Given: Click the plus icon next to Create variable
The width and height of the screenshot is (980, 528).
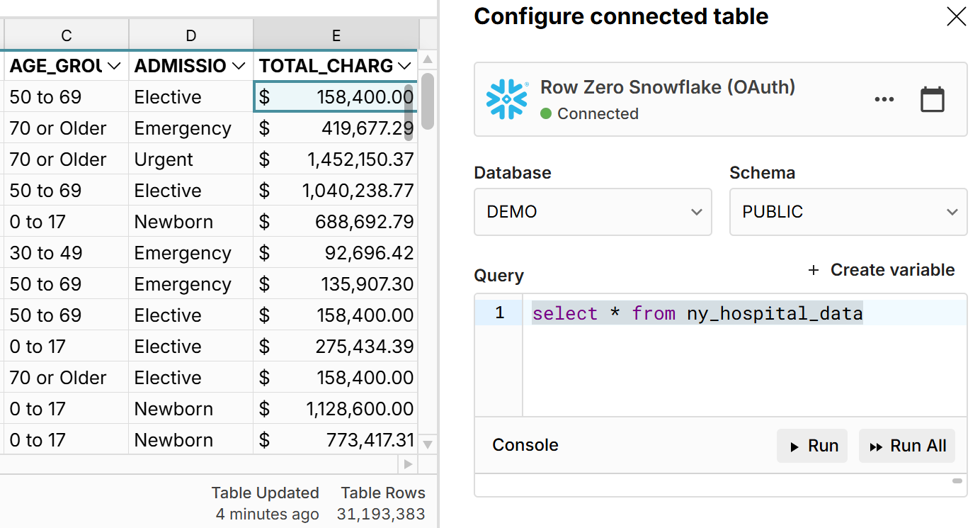Looking at the screenshot, I should click(813, 270).
